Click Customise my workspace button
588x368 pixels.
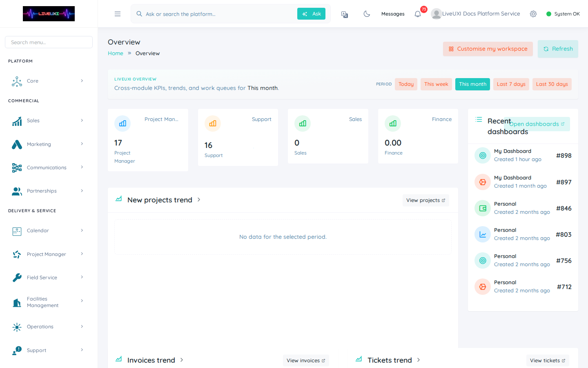[x=488, y=49]
